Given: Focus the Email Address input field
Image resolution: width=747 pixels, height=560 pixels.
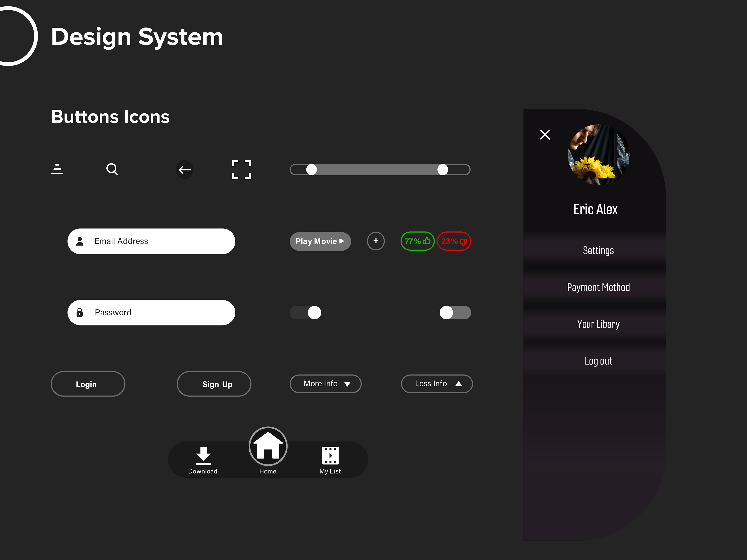Looking at the screenshot, I should (151, 241).
